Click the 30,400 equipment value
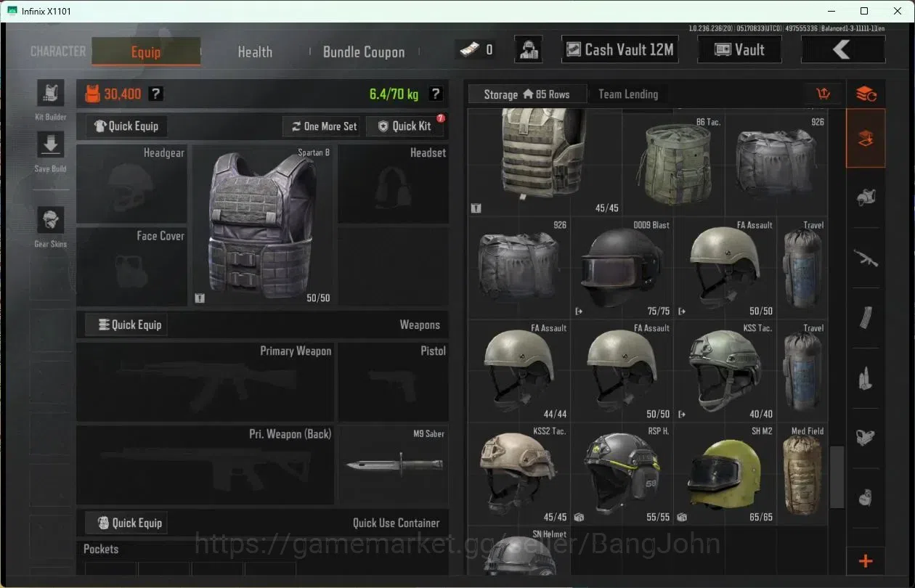Image resolution: width=915 pixels, height=588 pixels. click(122, 94)
